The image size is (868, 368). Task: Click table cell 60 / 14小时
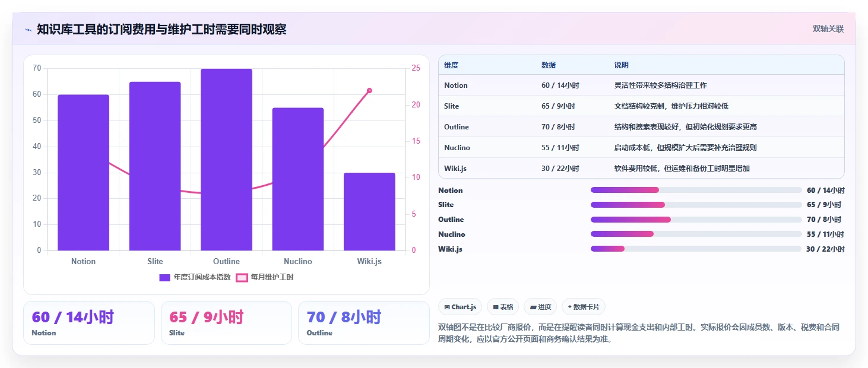tap(560, 85)
